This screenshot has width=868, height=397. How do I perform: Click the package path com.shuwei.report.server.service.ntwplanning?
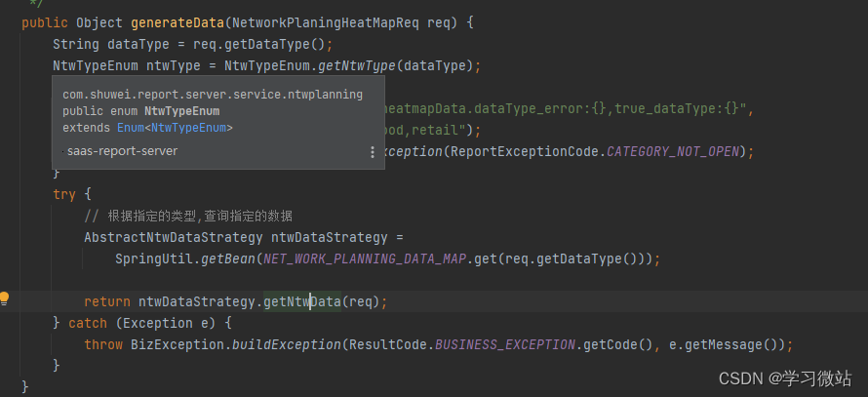tap(213, 95)
